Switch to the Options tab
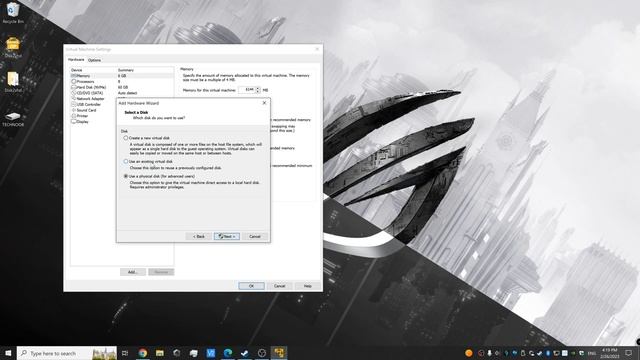Viewport: 640px width, 360px height. click(94, 60)
